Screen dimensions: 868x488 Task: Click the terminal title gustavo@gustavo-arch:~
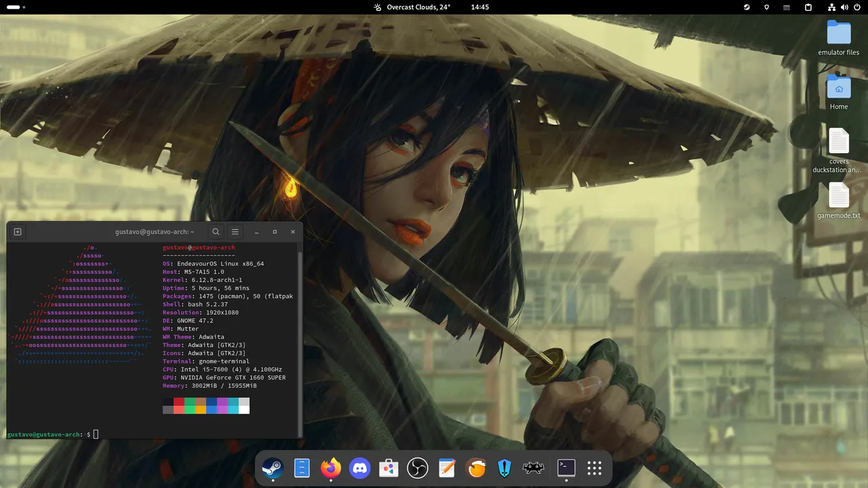(x=155, y=232)
